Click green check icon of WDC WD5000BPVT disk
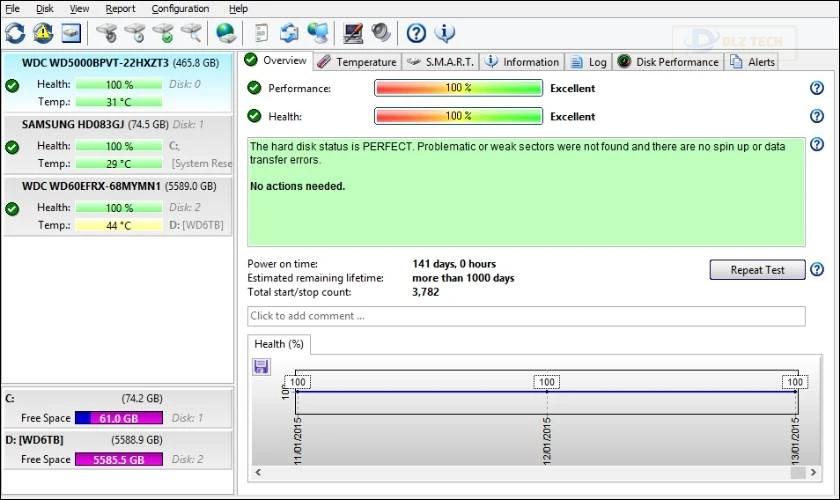The image size is (840, 500). coord(12,85)
